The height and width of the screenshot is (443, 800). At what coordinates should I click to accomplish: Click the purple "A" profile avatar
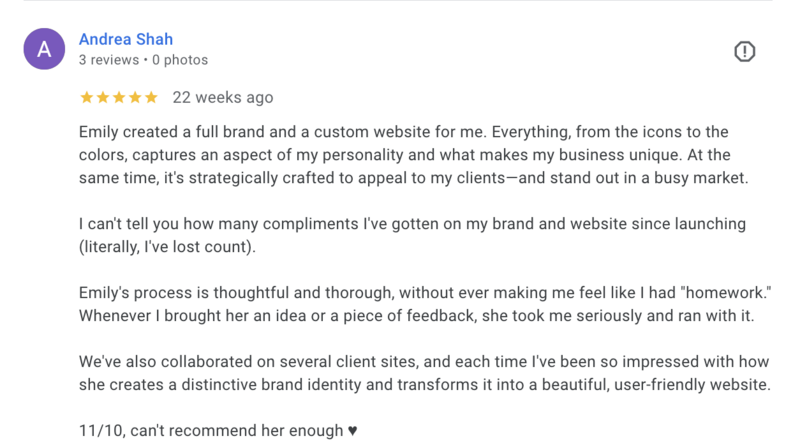pyautogui.click(x=44, y=49)
